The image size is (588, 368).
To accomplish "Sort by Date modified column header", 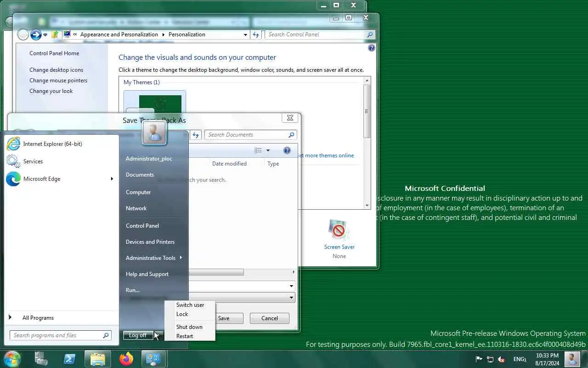I will 229,164.
